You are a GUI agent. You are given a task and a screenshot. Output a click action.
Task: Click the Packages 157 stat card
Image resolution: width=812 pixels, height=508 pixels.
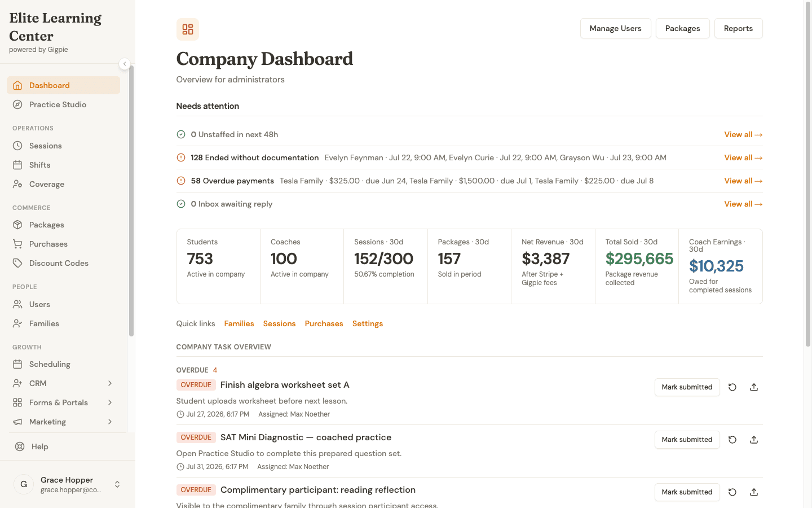(x=469, y=266)
